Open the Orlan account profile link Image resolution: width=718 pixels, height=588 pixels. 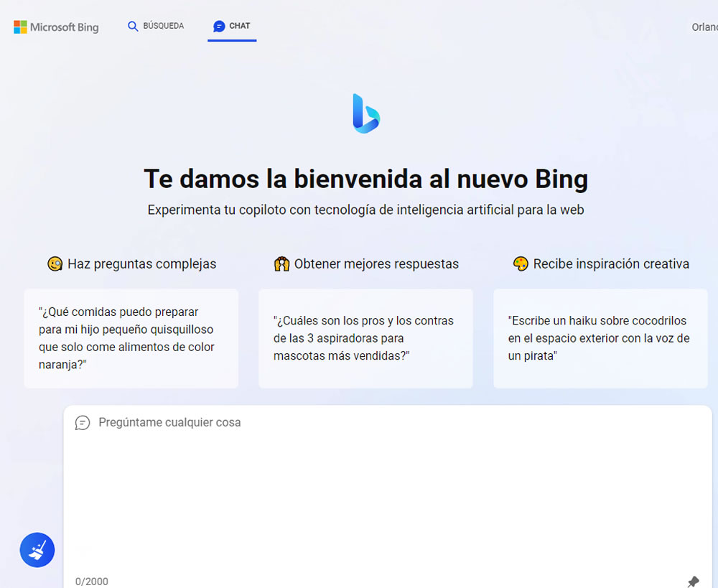coord(704,27)
